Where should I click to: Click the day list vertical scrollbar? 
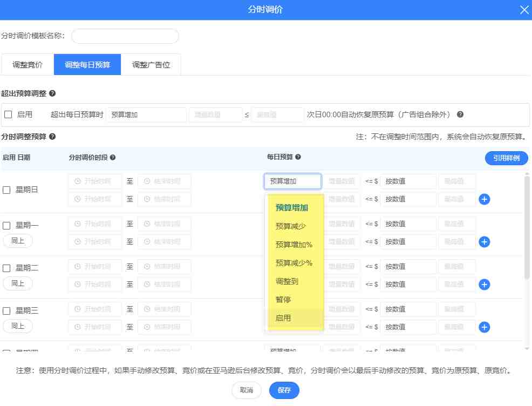pyautogui.click(x=527, y=227)
